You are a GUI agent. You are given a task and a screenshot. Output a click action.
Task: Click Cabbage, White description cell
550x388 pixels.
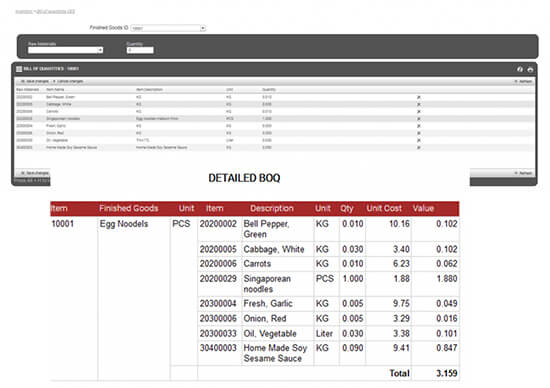click(274, 249)
